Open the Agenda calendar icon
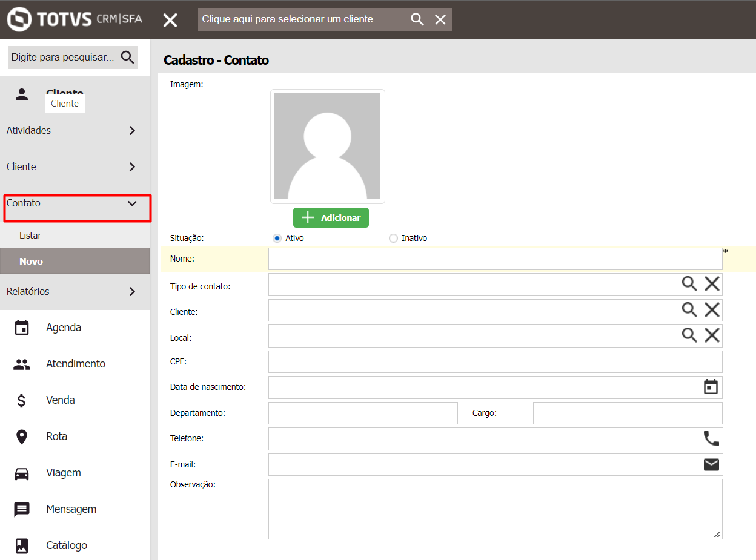Image resolution: width=756 pixels, height=560 pixels. 22,328
